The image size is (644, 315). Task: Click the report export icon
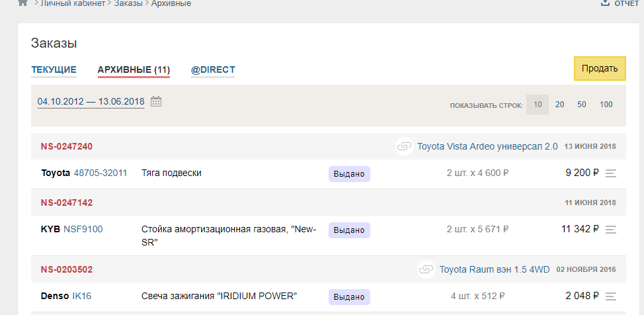click(x=604, y=3)
